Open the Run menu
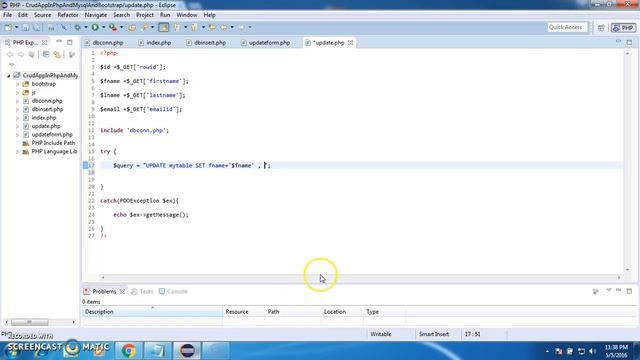The width and height of the screenshot is (640, 360). [x=165, y=15]
